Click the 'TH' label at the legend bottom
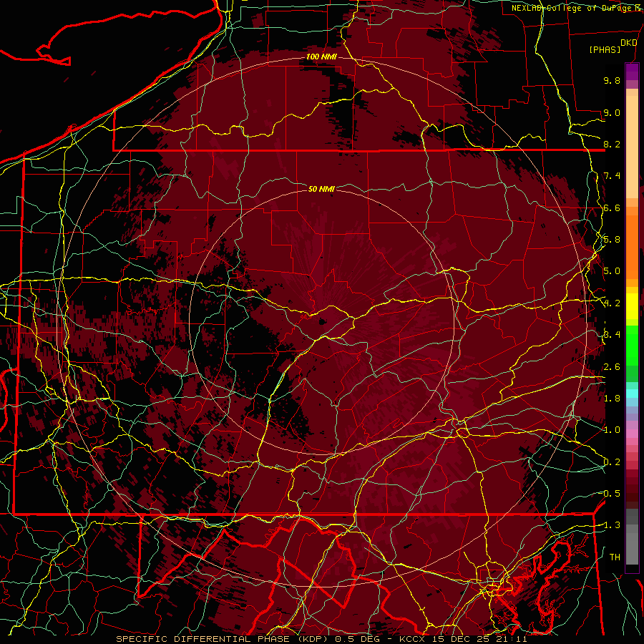 pos(615,557)
